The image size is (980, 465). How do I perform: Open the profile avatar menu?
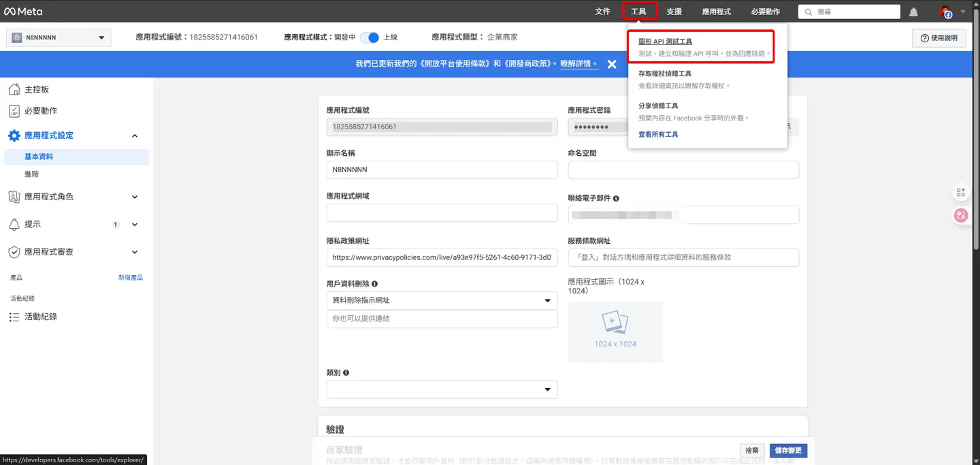(946, 12)
